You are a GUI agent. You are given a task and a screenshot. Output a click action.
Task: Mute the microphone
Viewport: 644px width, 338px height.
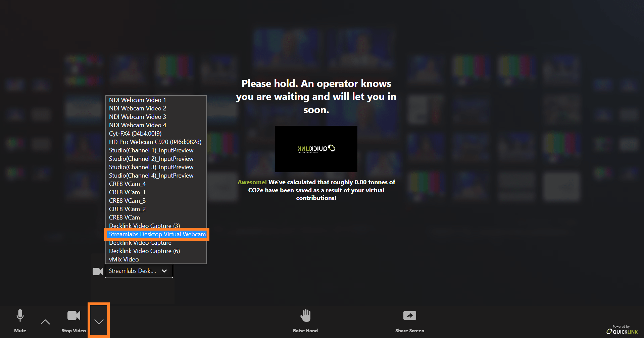pyautogui.click(x=20, y=321)
